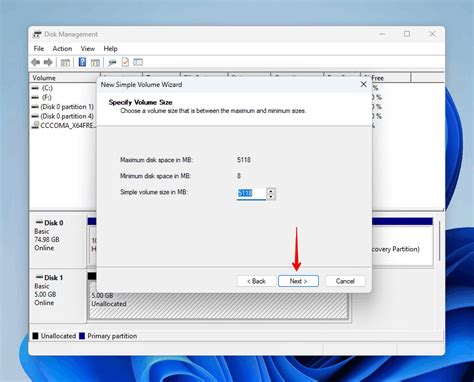Select the (Disk 0 partition 1) row
This screenshot has width=474, height=382.
(x=63, y=107)
